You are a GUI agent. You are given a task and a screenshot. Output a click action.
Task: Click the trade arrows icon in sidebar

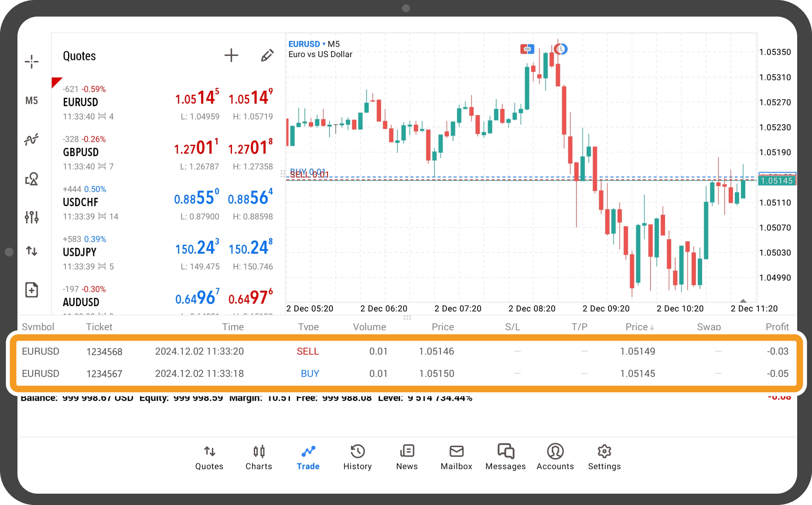click(31, 251)
